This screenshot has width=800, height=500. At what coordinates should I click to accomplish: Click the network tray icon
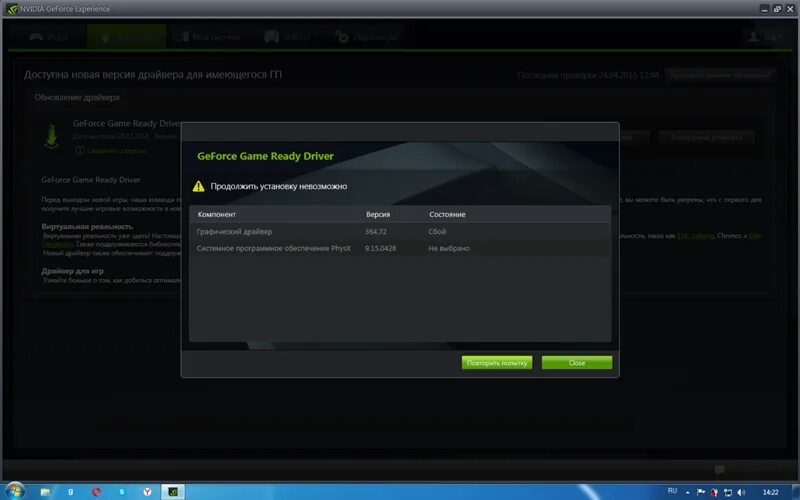coord(728,492)
